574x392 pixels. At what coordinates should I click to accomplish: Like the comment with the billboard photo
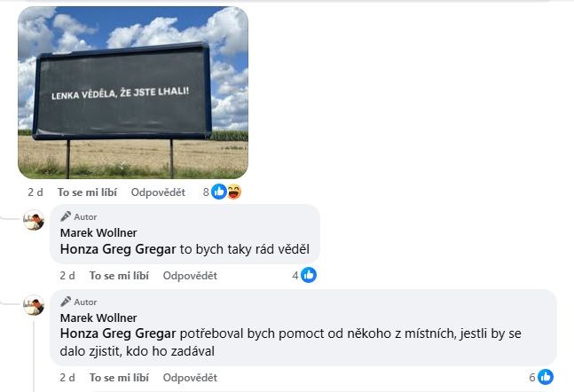[87, 192]
